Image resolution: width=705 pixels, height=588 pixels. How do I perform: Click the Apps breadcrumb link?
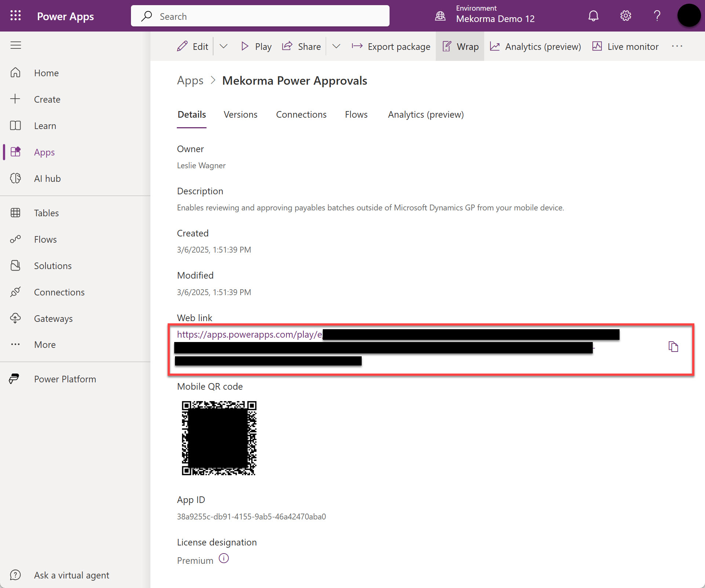click(x=190, y=81)
